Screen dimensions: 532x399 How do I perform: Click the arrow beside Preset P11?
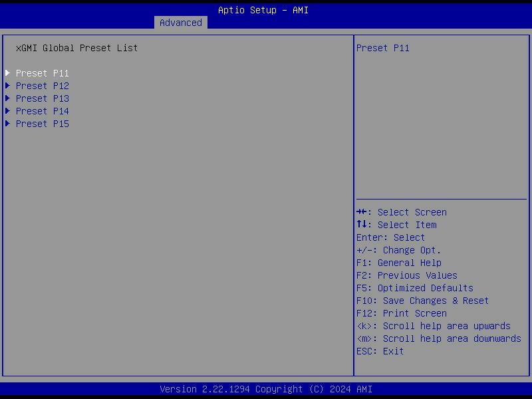click(8, 73)
